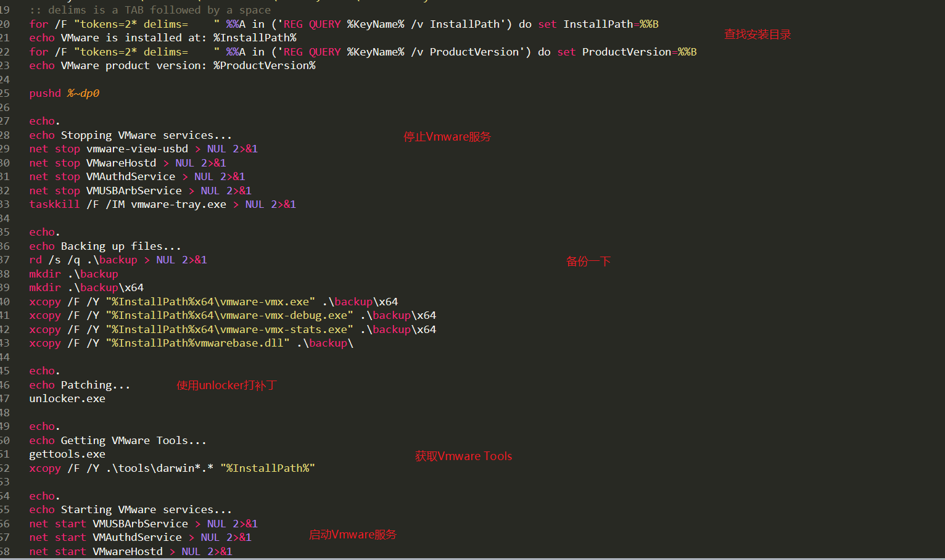Click the xcopy line for vmwarebase.dll
Viewport: 945px width, 560px height.
191,343
